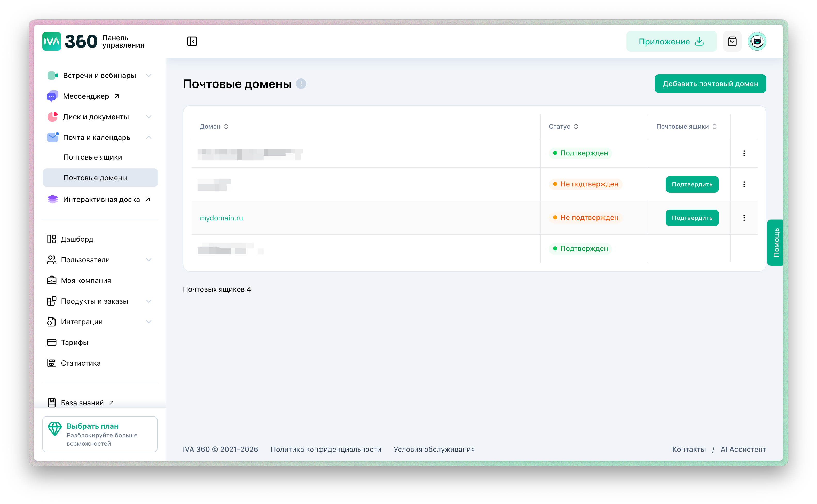Open the user avatar profile menu

coord(757,41)
